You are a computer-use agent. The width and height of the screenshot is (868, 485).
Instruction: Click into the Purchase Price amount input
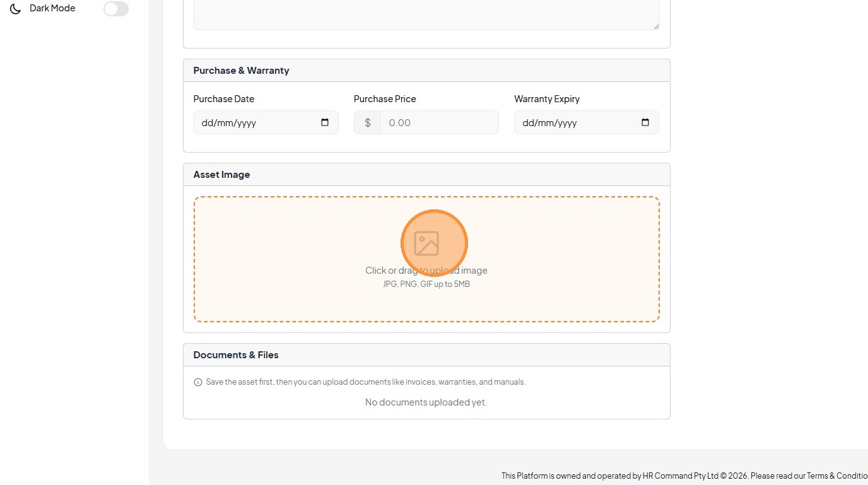[x=439, y=122]
